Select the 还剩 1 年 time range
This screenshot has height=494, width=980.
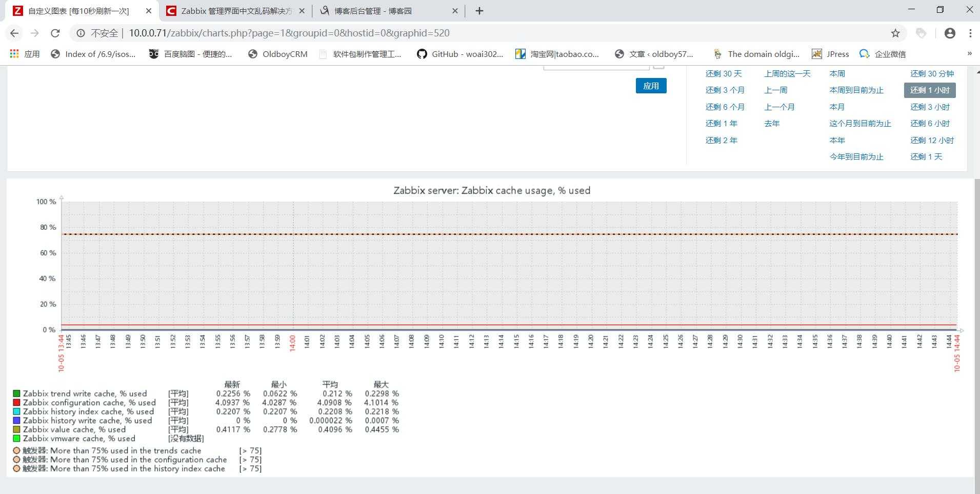click(721, 124)
